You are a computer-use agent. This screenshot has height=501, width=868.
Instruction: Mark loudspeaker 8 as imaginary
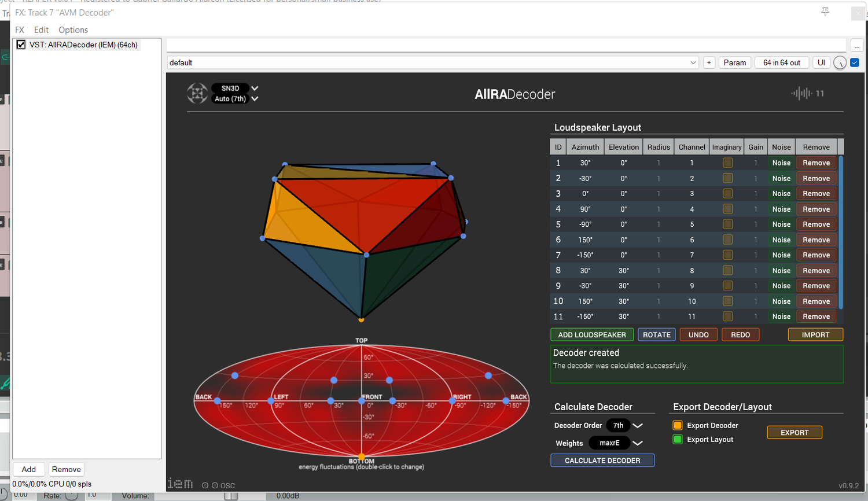(x=727, y=271)
